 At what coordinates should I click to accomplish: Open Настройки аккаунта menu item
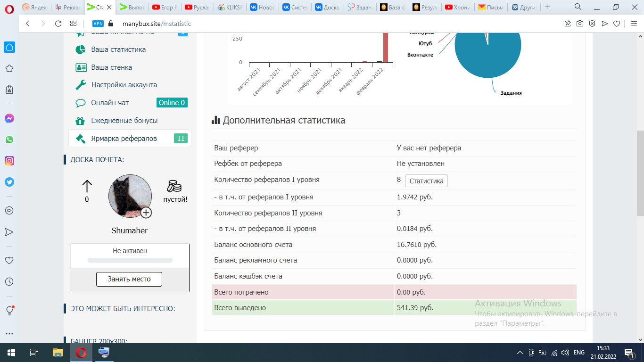coord(124,85)
